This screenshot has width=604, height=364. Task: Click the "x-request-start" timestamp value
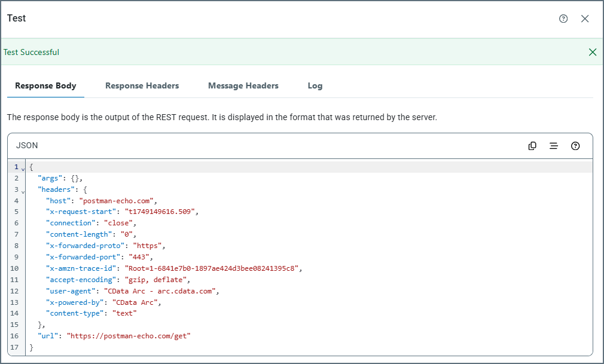[160, 212]
